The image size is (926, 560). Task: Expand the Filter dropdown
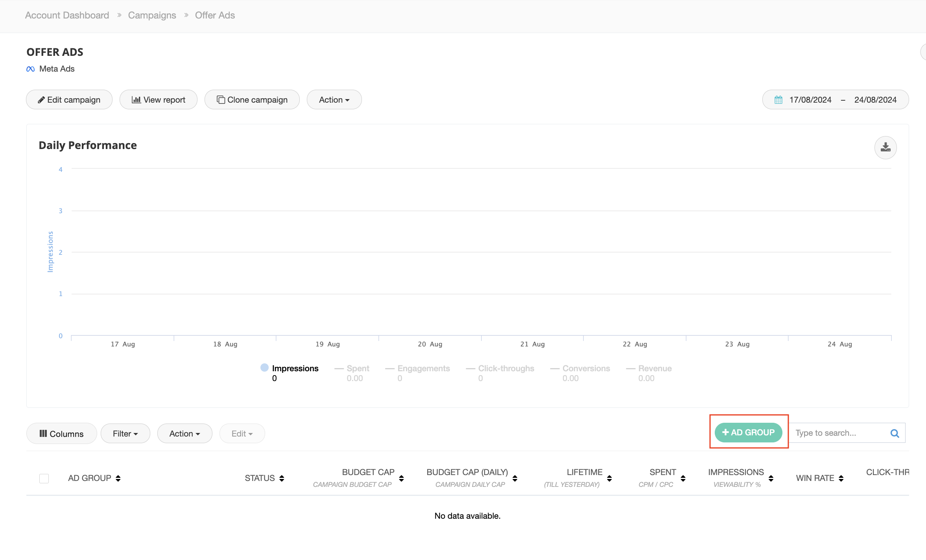click(x=125, y=433)
